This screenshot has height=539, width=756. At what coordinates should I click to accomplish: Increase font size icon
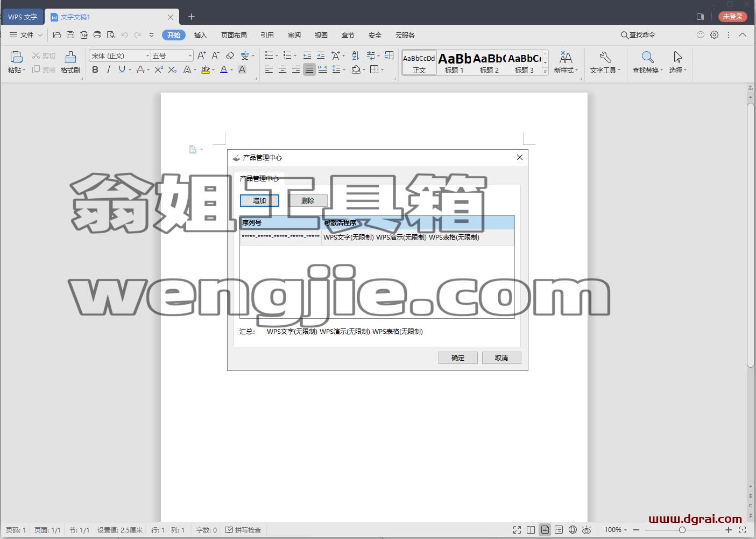tap(201, 55)
